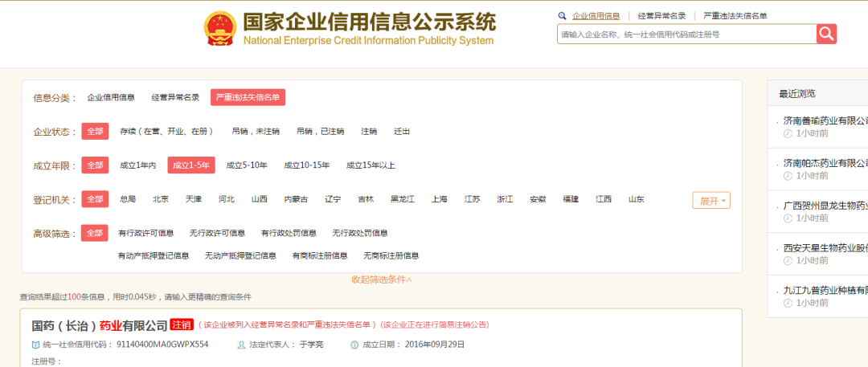
Task: Expand the registration authority list with 展开
Action: [710, 200]
